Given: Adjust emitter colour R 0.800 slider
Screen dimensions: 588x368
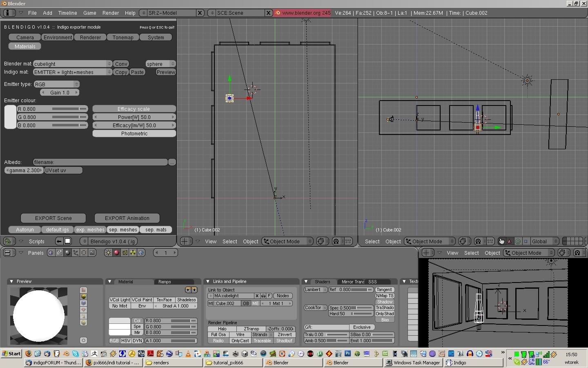Looking at the screenshot, I should coord(52,109).
